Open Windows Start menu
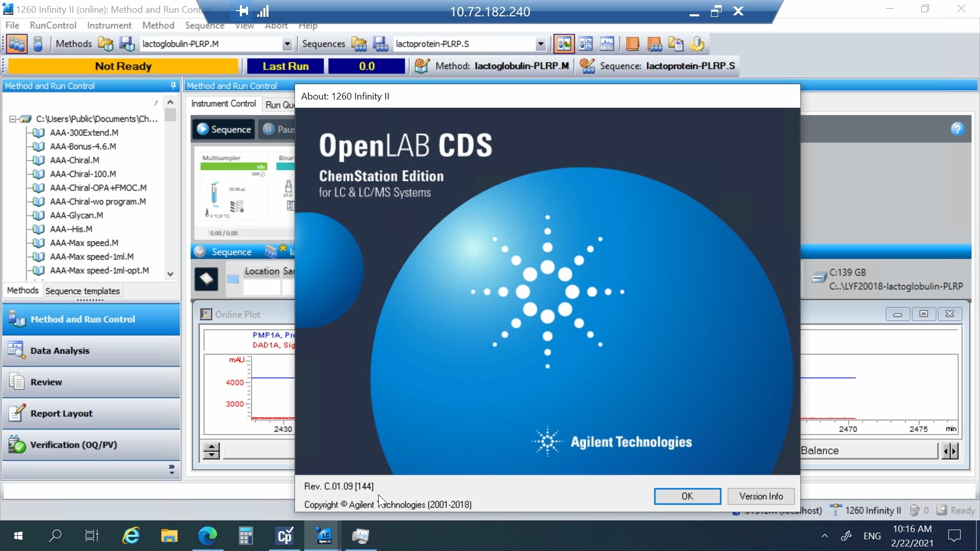This screenshot has width=980, height=551. [18, 536]
